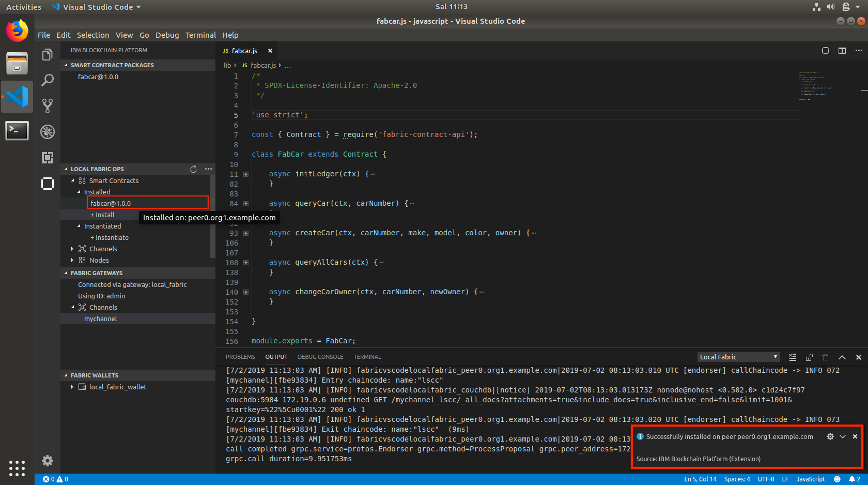Collapse the Smart Contracts tree node

(72, 180)
